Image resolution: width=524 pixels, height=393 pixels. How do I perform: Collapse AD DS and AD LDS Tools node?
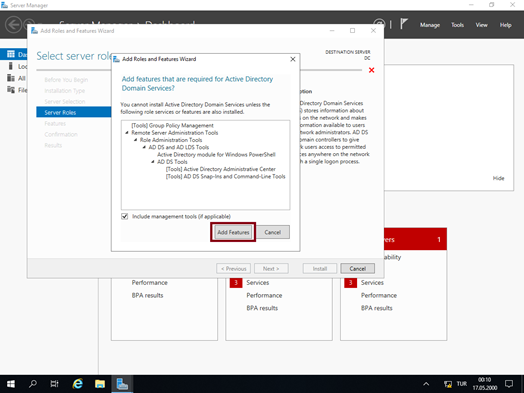(144, 147)
